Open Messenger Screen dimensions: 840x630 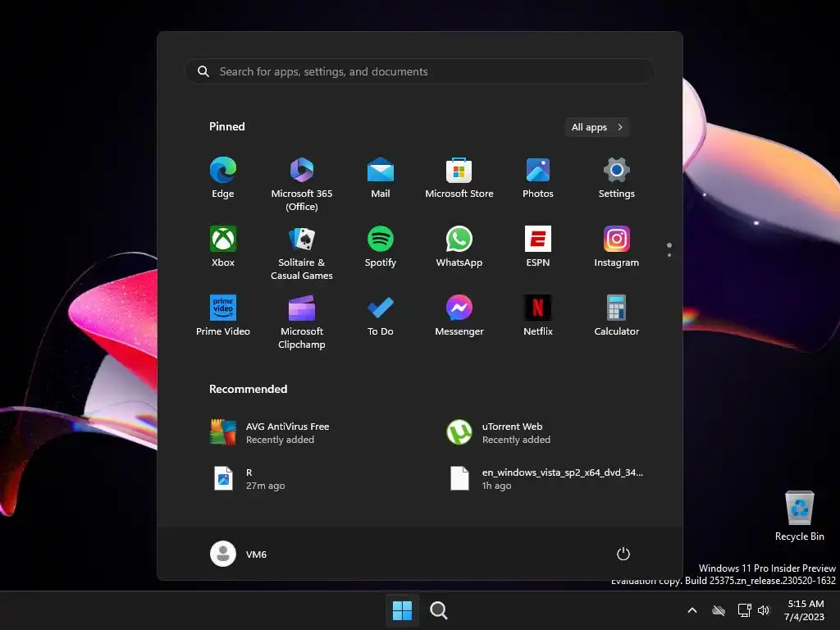pos(459,316)
